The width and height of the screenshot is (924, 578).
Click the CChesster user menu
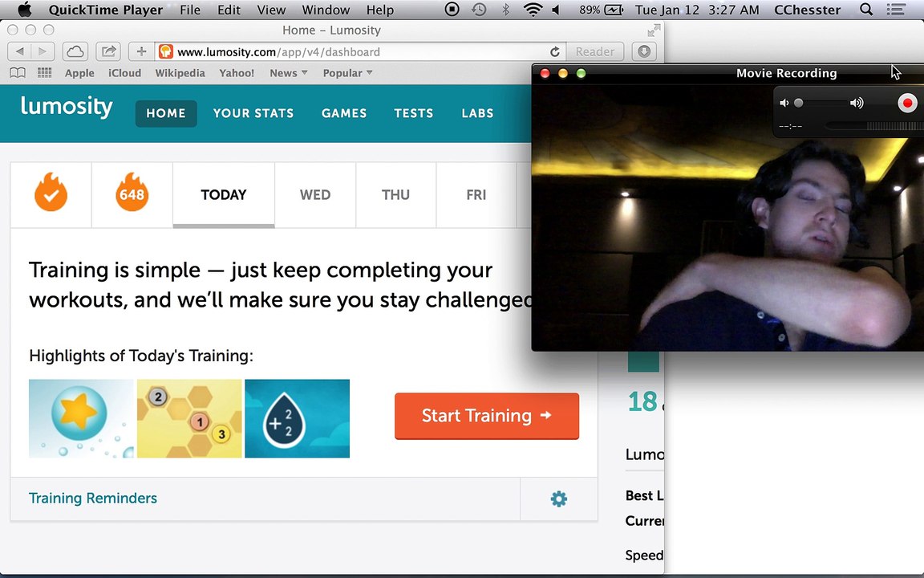(808, 10)
